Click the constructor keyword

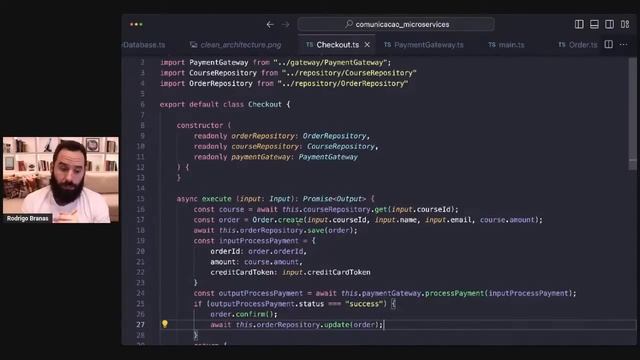coord(200,125)
